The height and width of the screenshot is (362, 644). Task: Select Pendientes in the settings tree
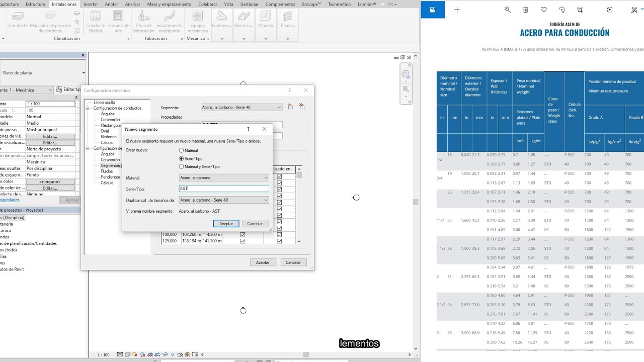(110, 177)
